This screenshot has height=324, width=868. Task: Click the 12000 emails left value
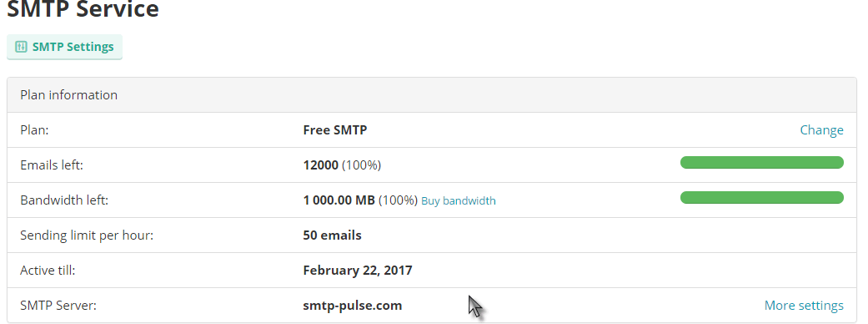coord(320,165)
